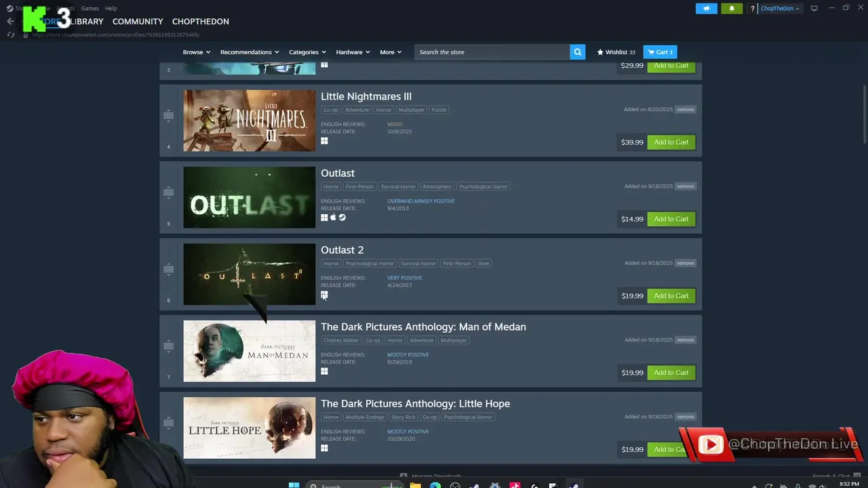Add Outlast 2 to cart

671,296
